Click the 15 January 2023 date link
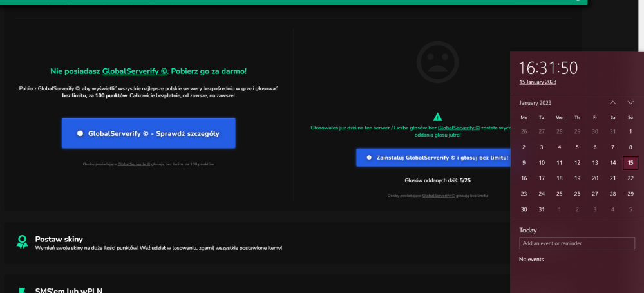 (538, 82)
